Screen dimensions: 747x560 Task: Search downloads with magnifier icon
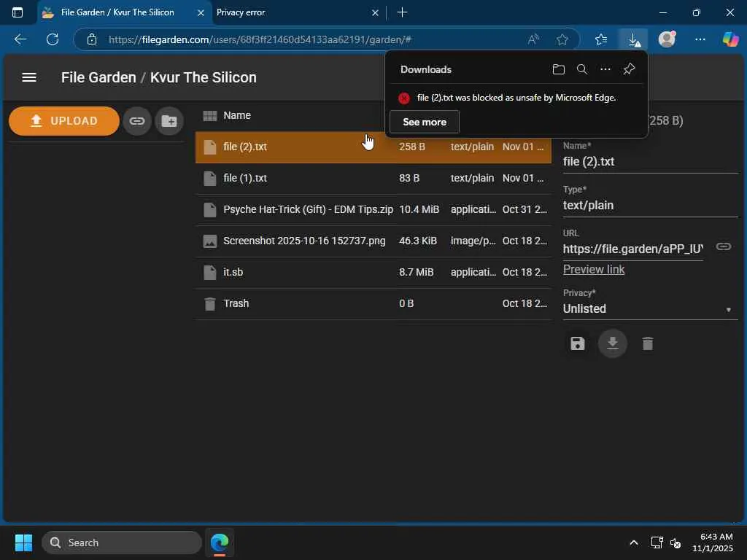581,69
